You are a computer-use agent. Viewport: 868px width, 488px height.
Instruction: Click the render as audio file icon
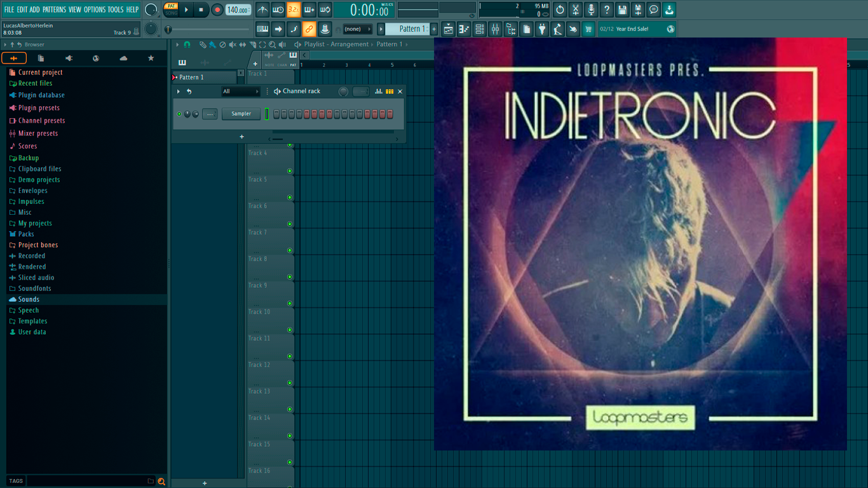pyautogui.click(x=638, y=10)
